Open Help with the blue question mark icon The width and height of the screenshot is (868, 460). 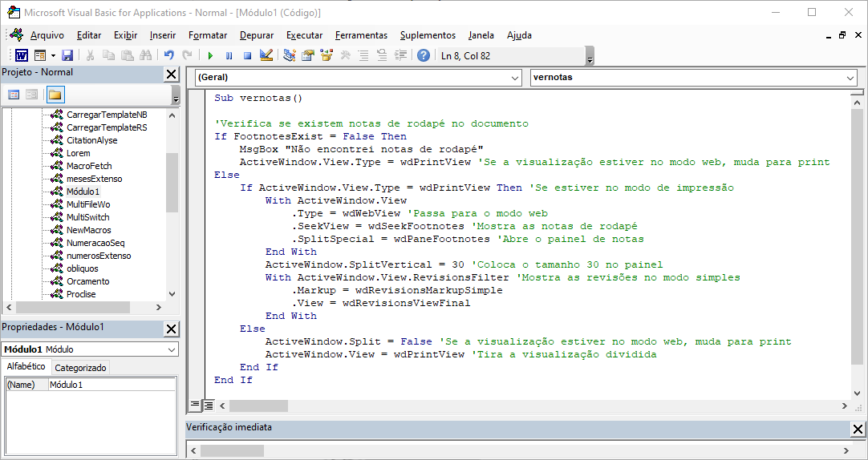pyautogui.click(x=424, y=55)
